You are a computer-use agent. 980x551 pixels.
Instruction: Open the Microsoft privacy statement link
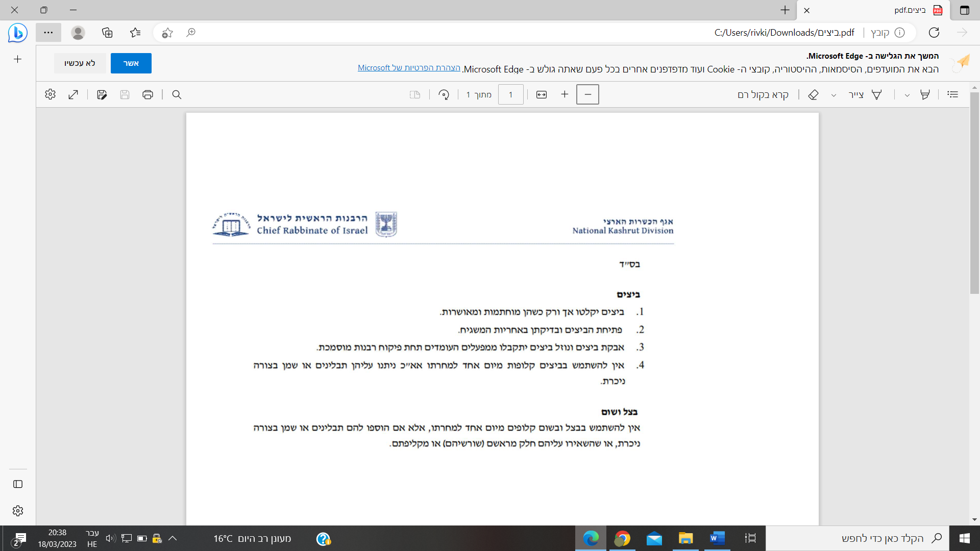pyautogui.click(x=409, y=68)
